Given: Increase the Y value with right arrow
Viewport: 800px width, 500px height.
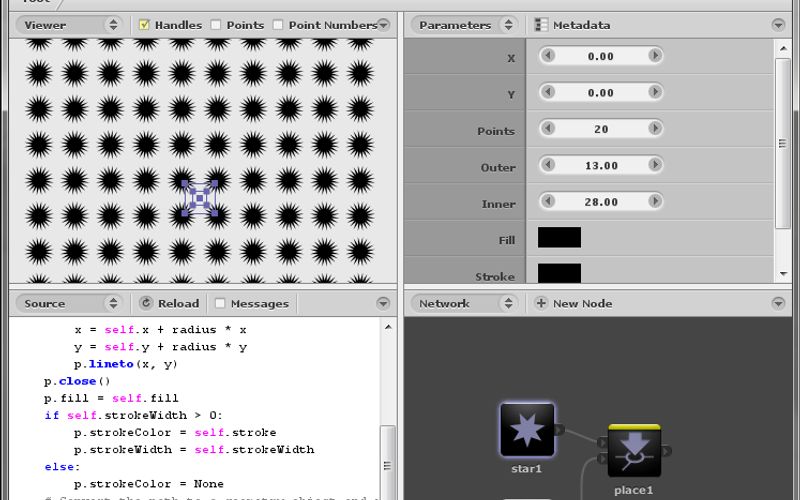Looking at the screenshot, I should tap(655, 92).
